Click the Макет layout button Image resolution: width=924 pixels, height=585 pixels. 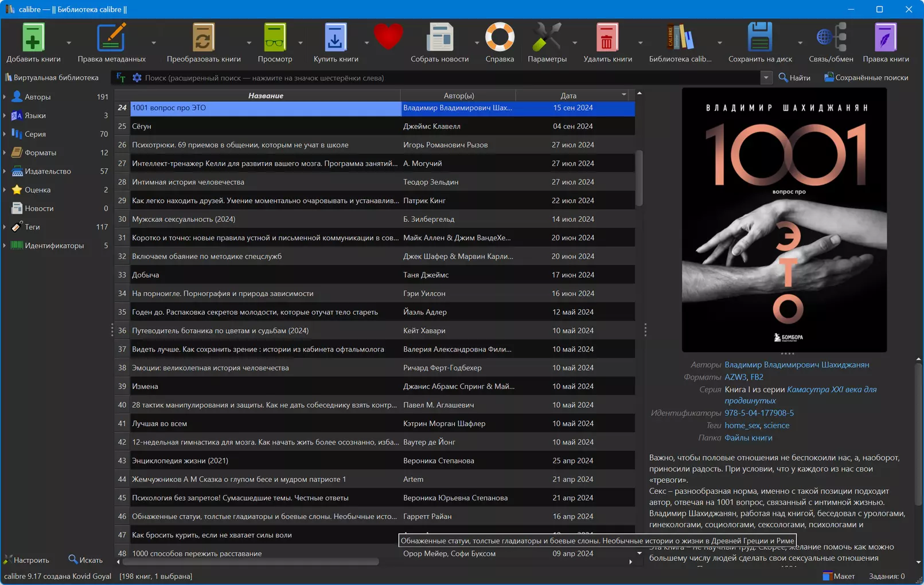point(839,576)
